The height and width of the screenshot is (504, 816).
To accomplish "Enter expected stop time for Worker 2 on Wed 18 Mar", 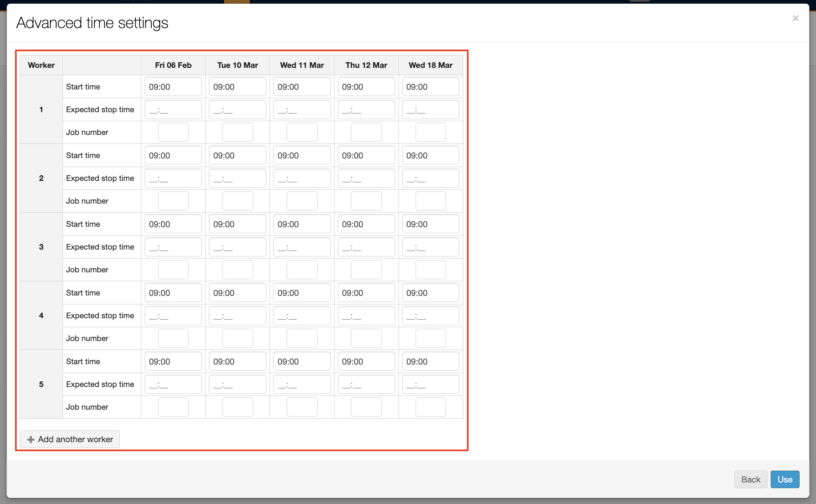I will click(430, 178).
